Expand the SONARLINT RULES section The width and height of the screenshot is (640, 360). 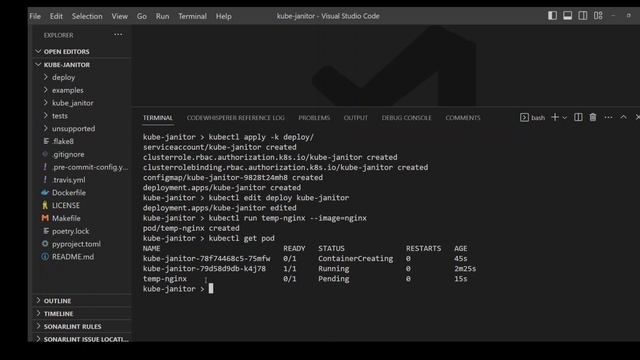[x=83, y=327]
